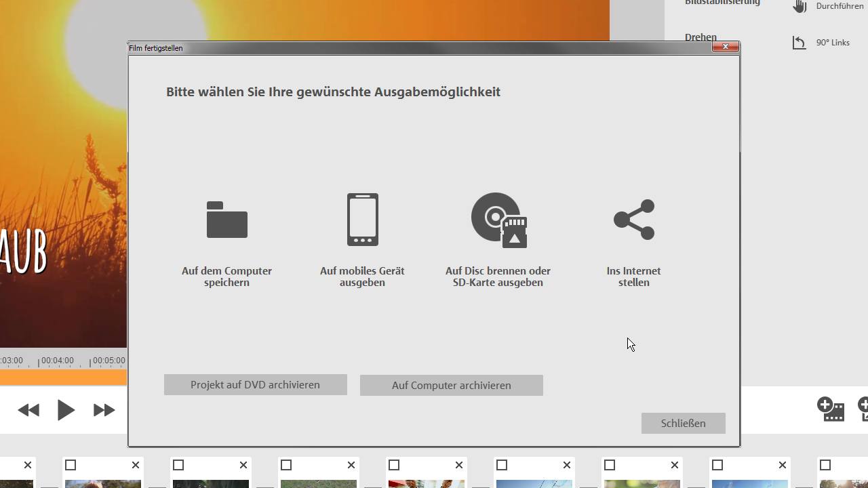
Task: Jump to the 00:04:00 timeline marker
Action: tap(57, 361)
